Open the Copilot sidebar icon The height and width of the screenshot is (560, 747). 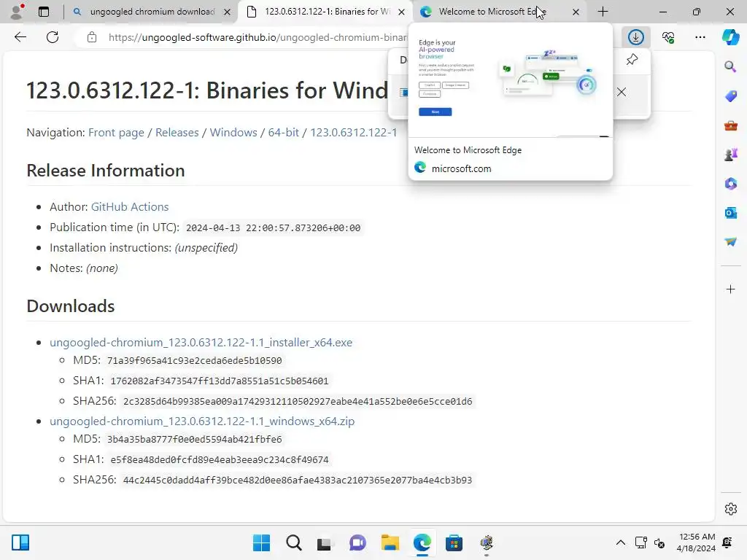coord(730,37)
